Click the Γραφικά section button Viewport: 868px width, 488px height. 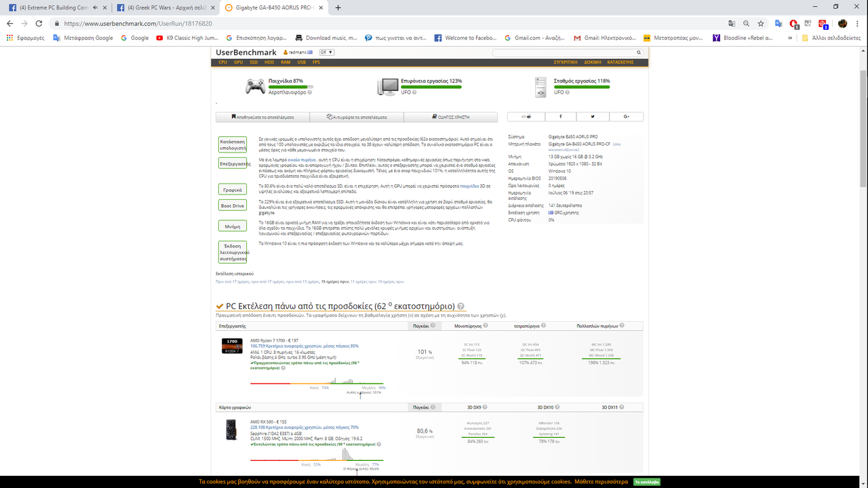pyautogui.click(x=233, y=189)
